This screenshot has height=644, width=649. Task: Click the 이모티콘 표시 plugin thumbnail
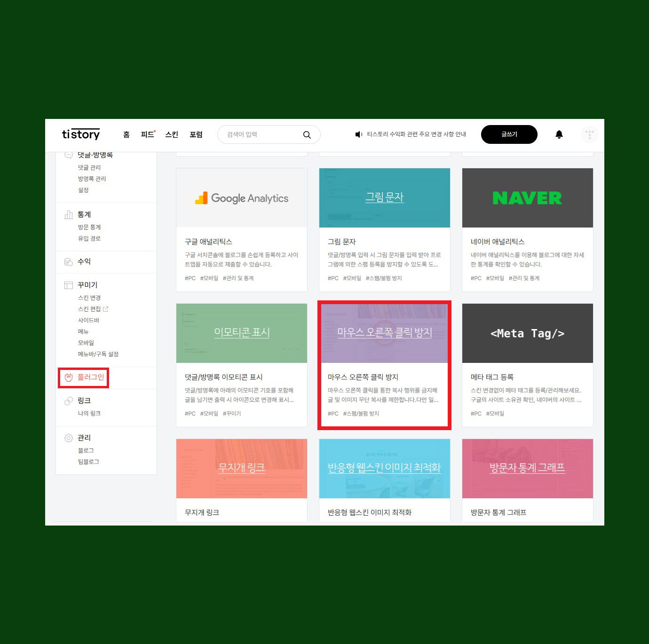pos(242,333)
